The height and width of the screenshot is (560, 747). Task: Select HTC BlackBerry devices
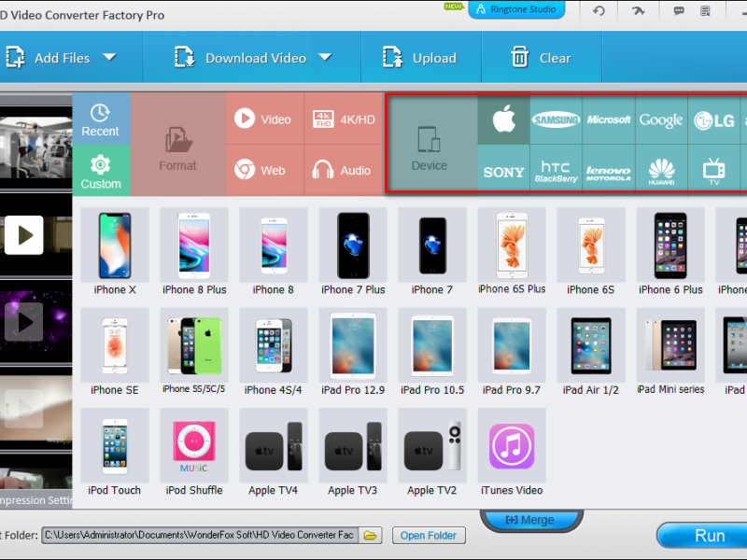[556, 169]
